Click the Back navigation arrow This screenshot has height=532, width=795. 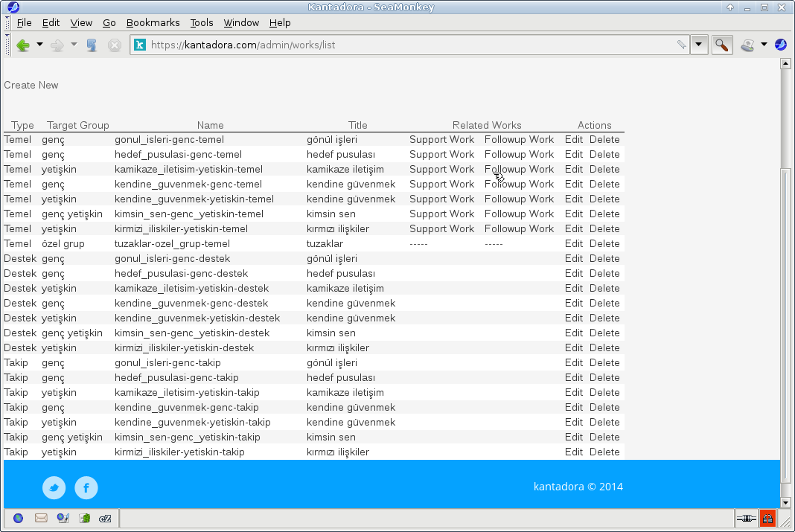point(23,45)
